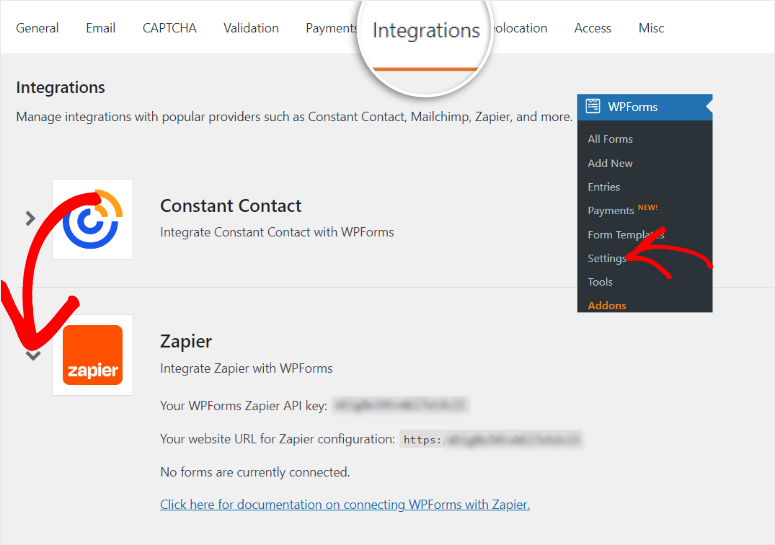
Task: Open Tools in WPForms menu
Action: coord(600,282)
